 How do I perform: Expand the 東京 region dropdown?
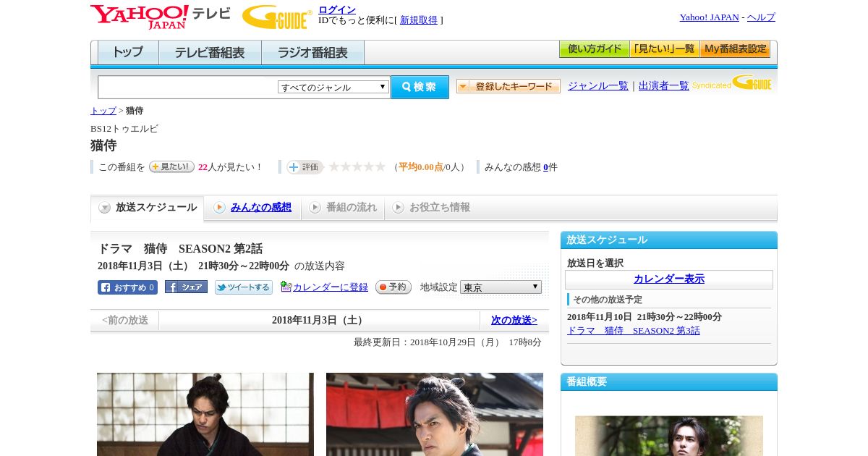coord(501,287)
